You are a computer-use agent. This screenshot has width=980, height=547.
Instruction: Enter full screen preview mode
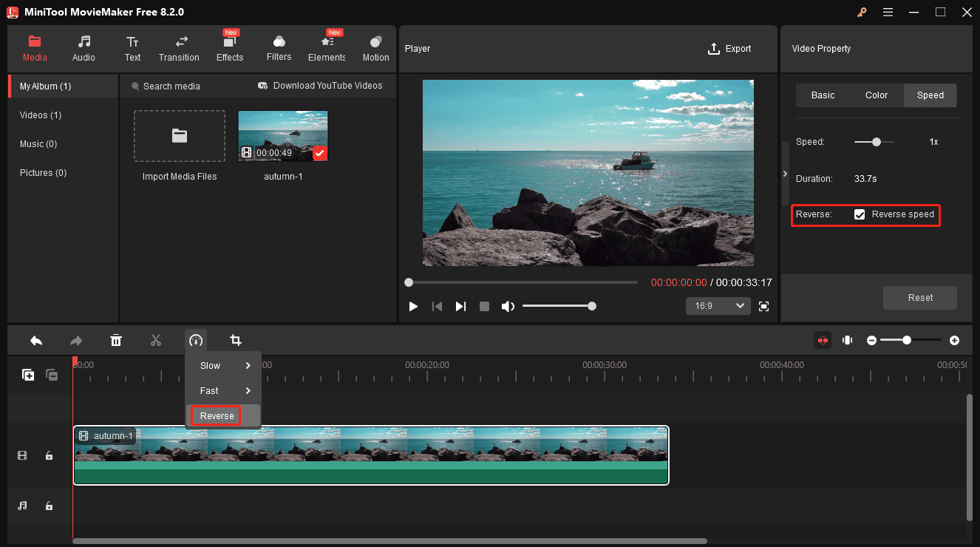pyautogui.click(x=764, y=306)
